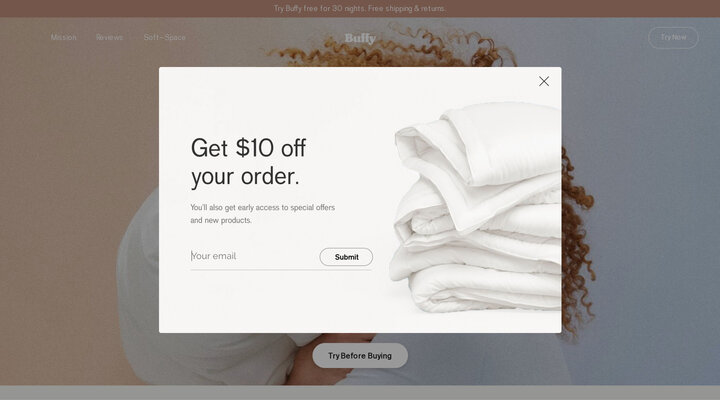The image size is (720, 400).
Task: Click the folded white comforter image
Action: tap(476, 208)
